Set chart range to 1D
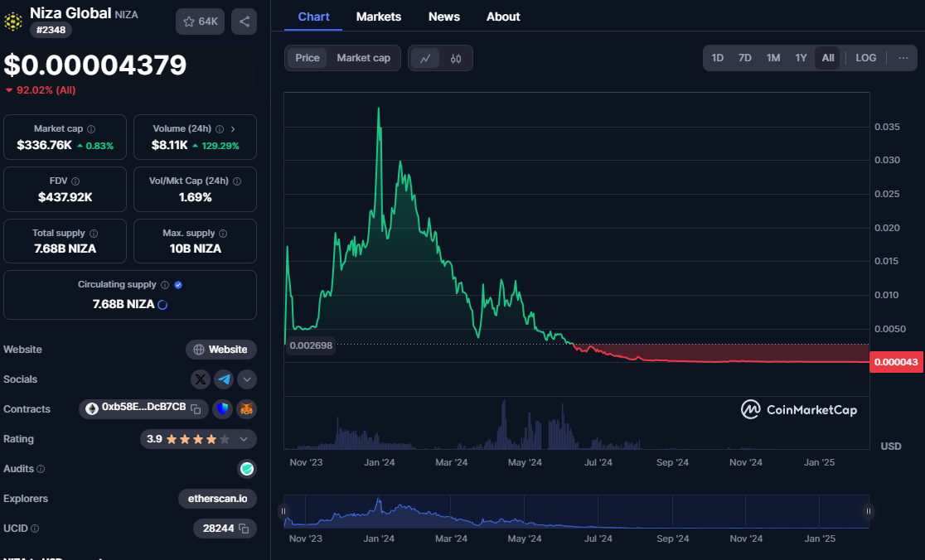 717,58
